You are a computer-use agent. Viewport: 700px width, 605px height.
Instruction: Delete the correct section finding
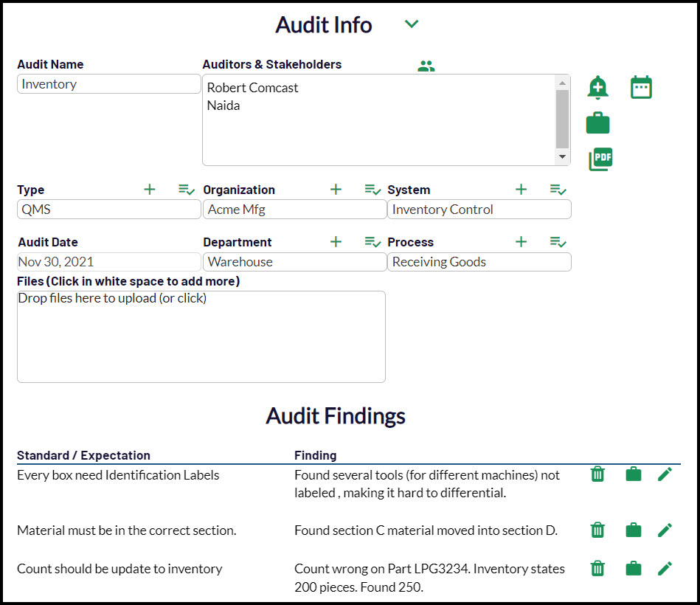[597, 530]
